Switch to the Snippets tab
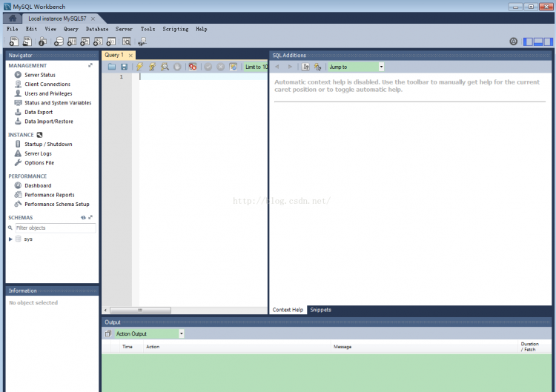Screen dimensions: 556x392 coord(320,310)
